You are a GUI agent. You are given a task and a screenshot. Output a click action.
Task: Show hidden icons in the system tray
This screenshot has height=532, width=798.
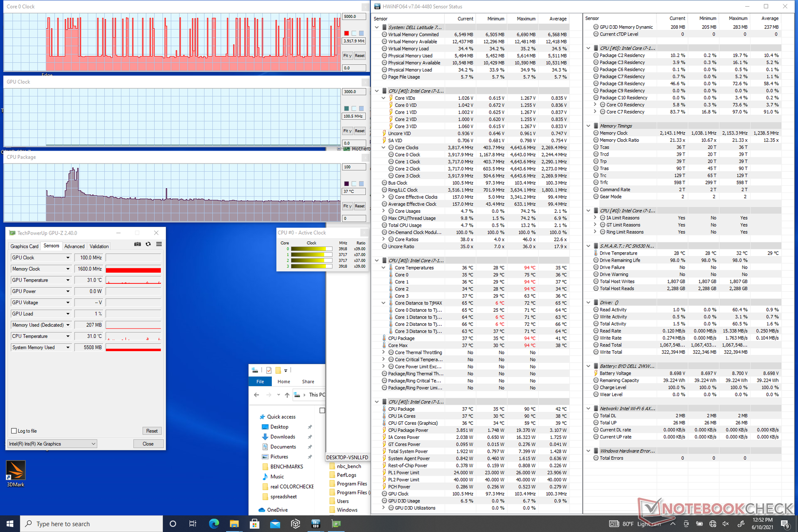coord(673,524)
